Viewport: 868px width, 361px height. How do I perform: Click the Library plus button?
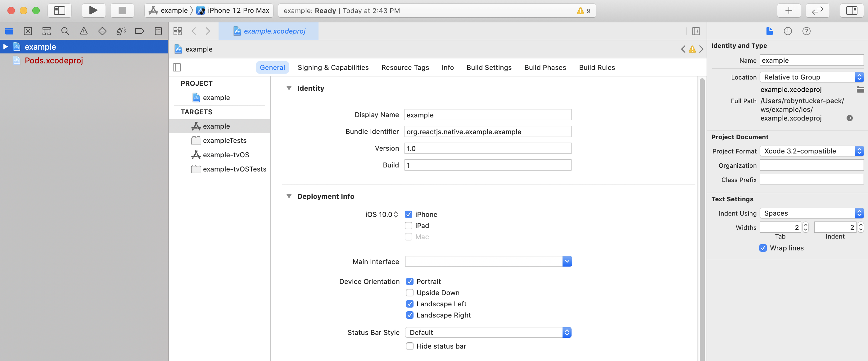pos(789,11)
